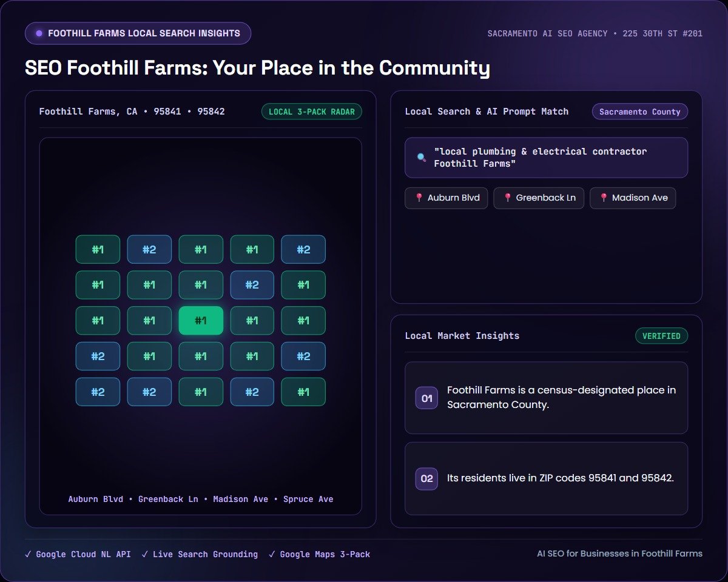
Task: Click the magnifier icon in the search prompt box
Action: click(422, 158)
